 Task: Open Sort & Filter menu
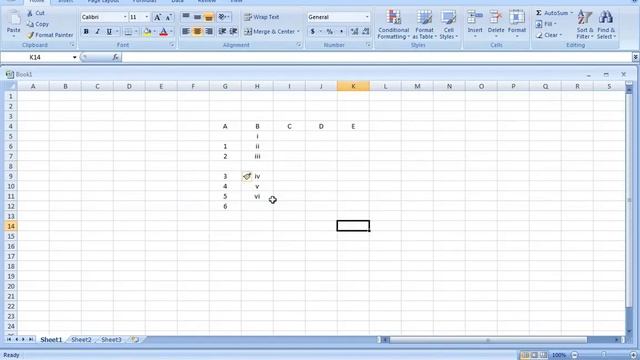584,24
